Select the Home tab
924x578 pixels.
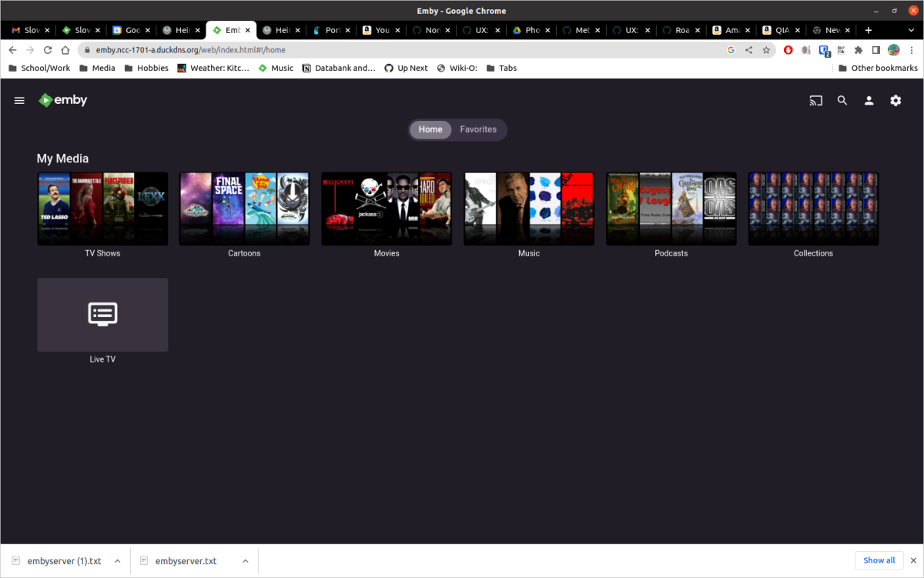click(x=430, y=129)
